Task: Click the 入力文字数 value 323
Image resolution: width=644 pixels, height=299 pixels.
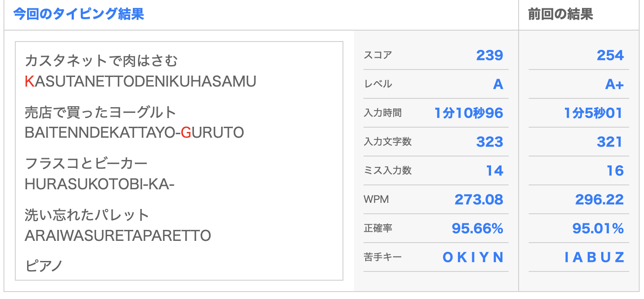Action: point(490,142)
